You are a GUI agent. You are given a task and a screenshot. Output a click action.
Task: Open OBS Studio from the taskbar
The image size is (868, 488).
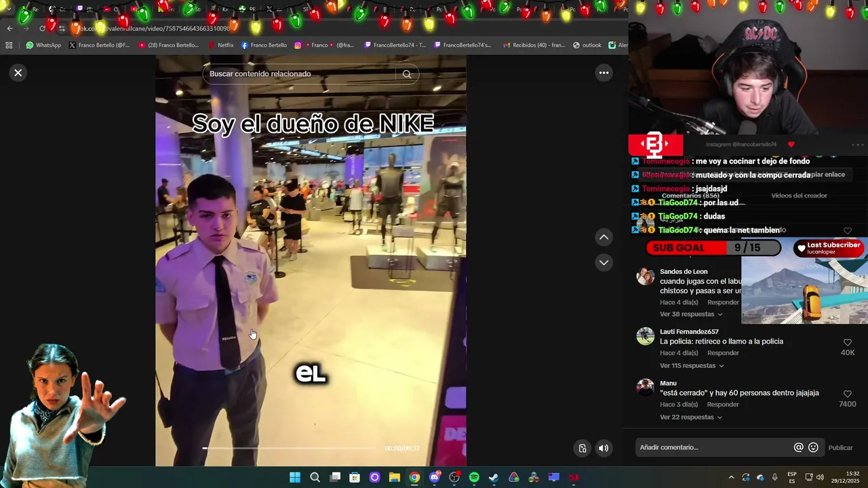click(454, 478)
